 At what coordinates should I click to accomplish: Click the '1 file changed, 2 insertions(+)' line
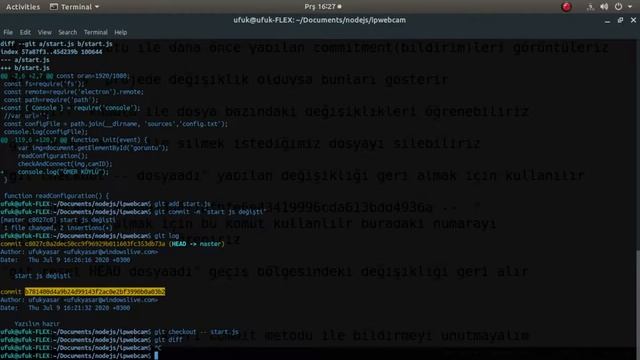tap(58, 228)
